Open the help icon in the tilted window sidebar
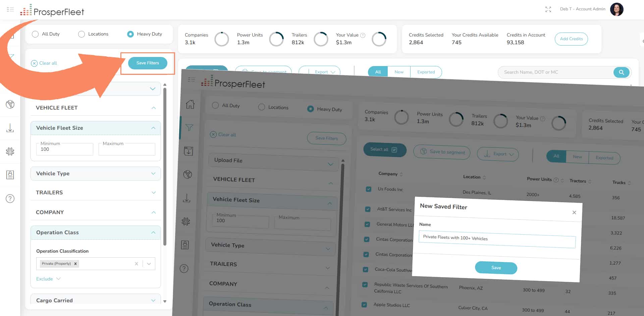The height and width of the screenshot is (316, 644). click(x=184, y=268)
